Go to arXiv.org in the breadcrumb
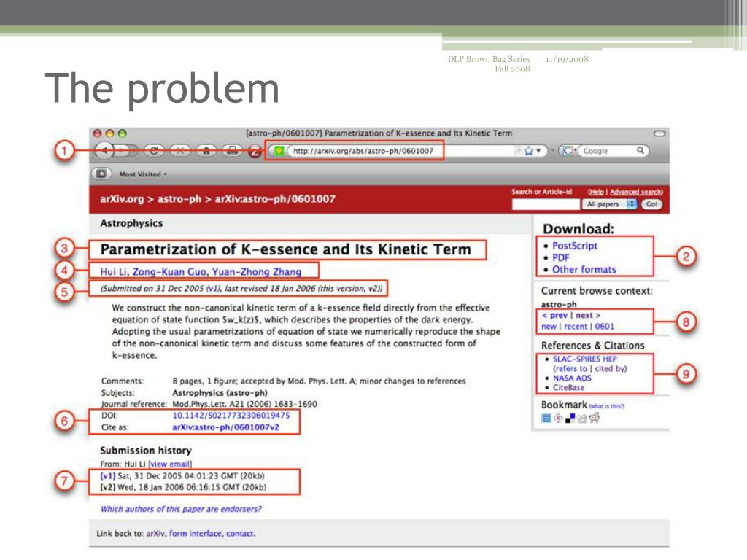The image size is (747, 560). click(x=122, y=199)
